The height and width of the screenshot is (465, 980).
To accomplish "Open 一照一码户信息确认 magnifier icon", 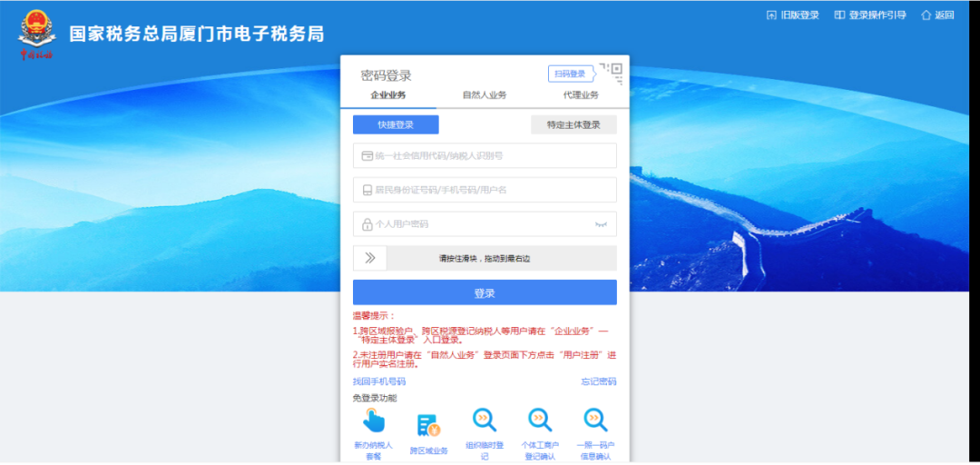I will point(595,420).
